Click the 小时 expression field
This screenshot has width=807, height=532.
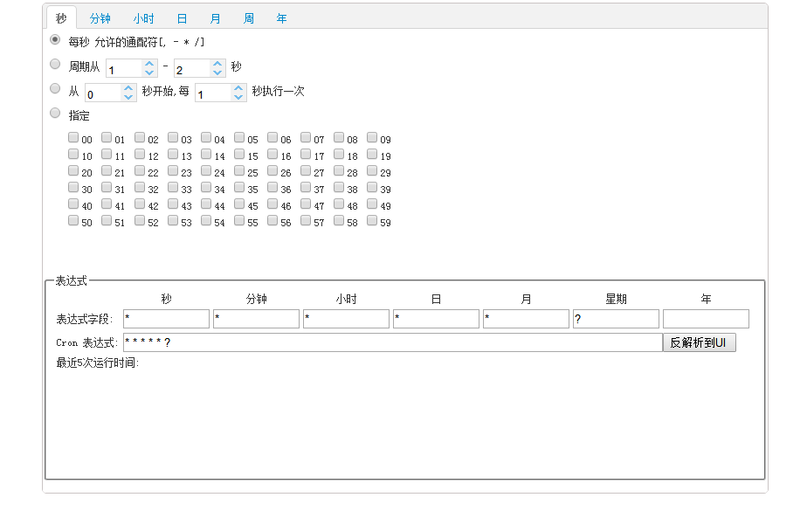coord(347,319)
